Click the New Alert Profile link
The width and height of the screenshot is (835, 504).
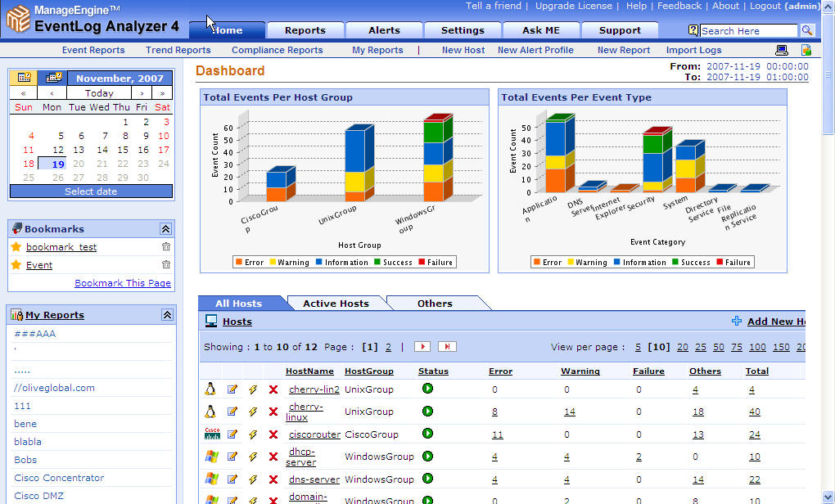(x=535, y=50)
